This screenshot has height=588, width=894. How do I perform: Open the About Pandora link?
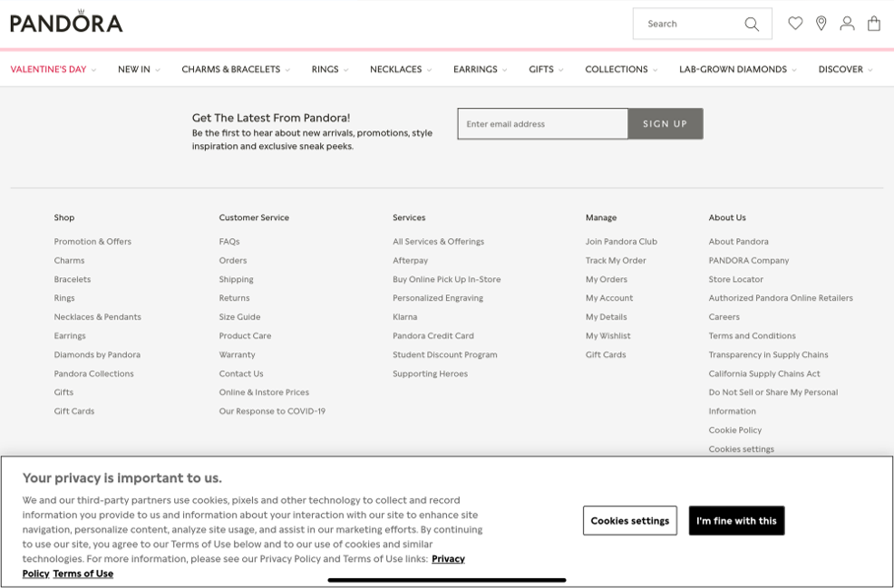pyautogui.click(x=738, y=242)
